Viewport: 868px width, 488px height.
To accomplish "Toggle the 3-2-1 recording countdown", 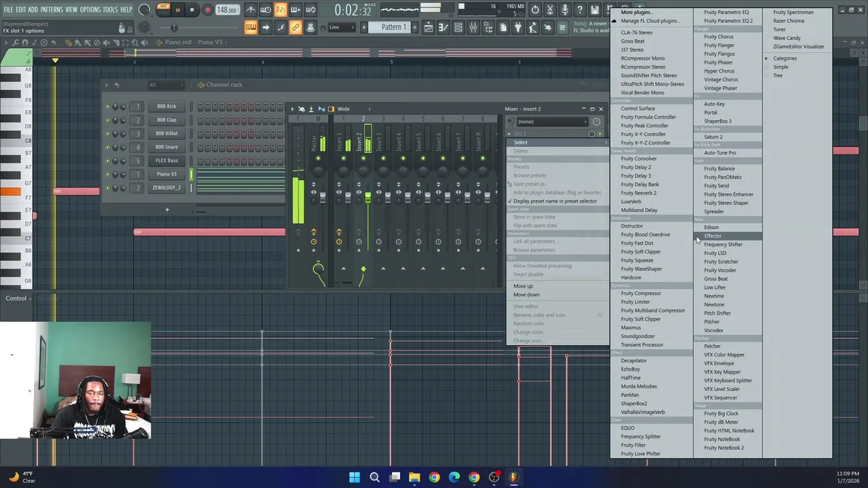I will (x=281, y=10).
